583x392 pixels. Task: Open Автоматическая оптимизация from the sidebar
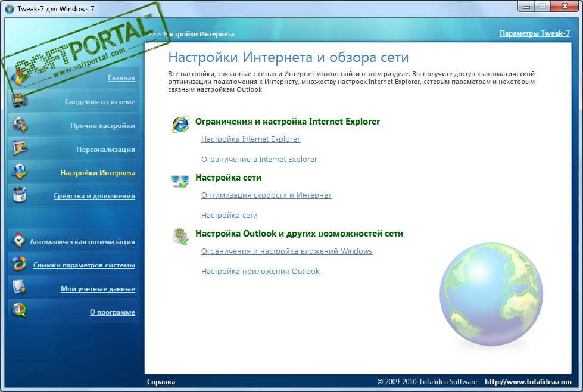82,242
